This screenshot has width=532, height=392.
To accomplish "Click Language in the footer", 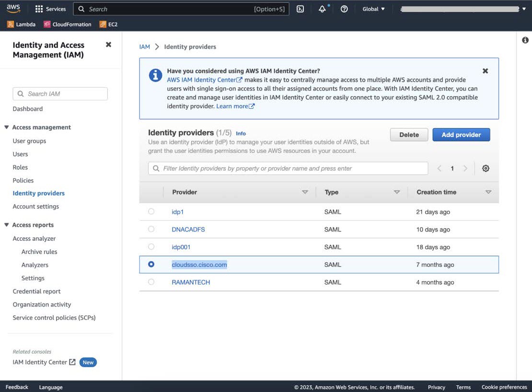I will tap(51, 387).
